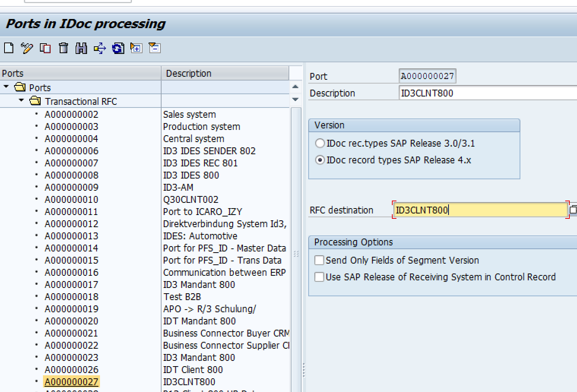This screenshot has height=392, width=577.
Task: Click the tree scroll down arrow
Action: 295,100
